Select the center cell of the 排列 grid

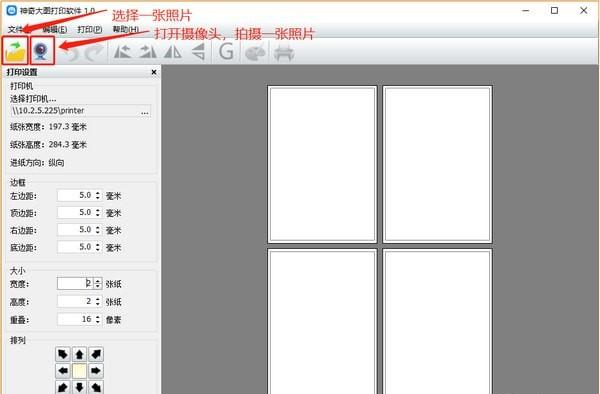79,371
